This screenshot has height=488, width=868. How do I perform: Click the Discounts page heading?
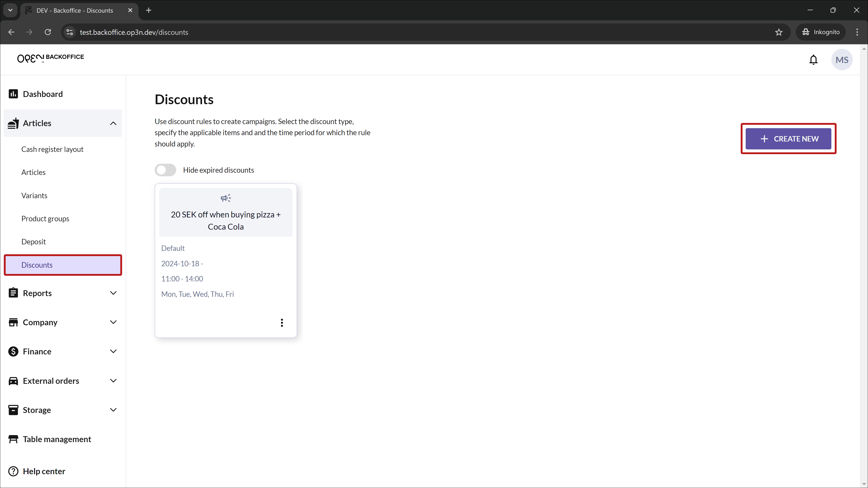(184, 99)
